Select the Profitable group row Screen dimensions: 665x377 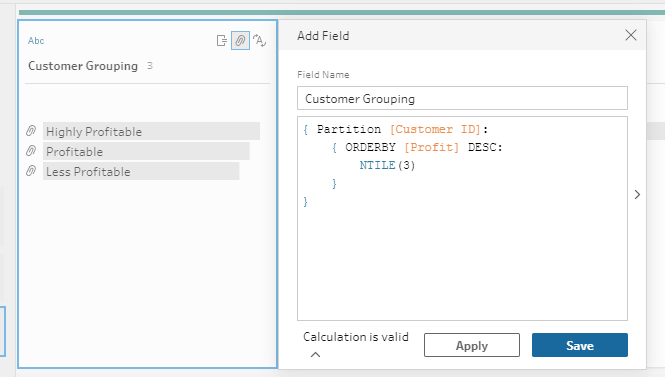click(146, 151)
